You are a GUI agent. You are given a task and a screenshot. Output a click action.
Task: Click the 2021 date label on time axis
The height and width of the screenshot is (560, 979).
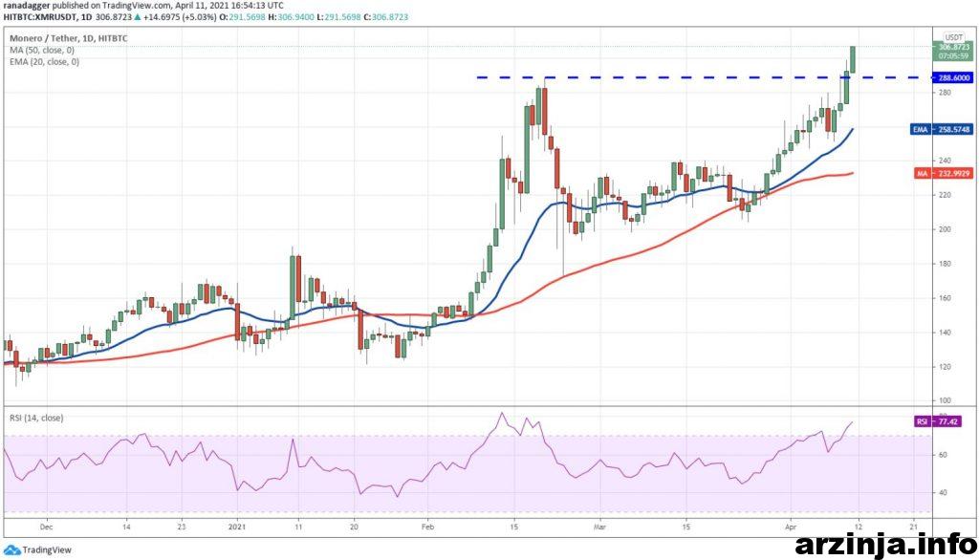coord(236,526)
